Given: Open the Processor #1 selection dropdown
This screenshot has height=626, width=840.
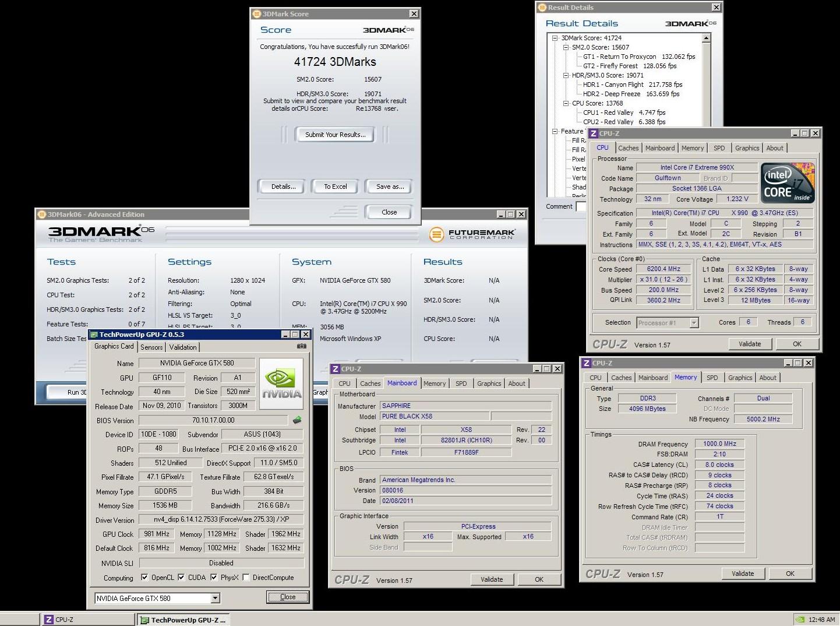Looking at the screenshot, I should [x=694, y=323].
